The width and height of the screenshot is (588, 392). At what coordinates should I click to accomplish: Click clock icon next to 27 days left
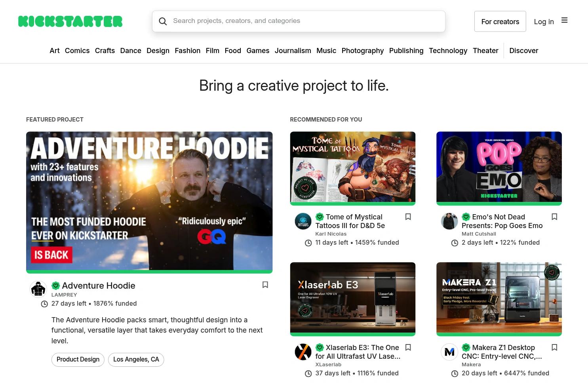point(44,304)
